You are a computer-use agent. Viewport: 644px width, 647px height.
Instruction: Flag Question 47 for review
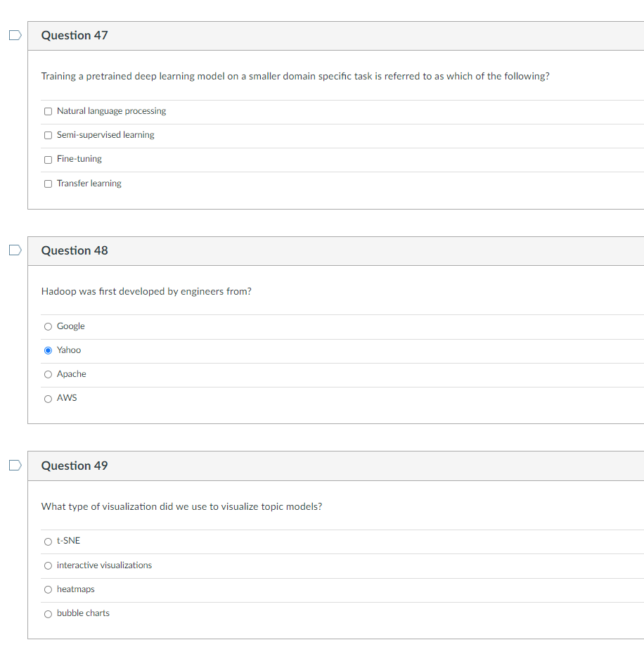pyautogui.click(x=15, y=36)
